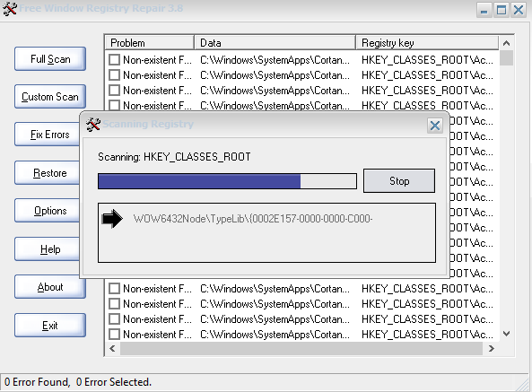The width and height of the screenshot is (532, 392).
Task: Sort by the Registry key column header
Action: click(427, 43)
